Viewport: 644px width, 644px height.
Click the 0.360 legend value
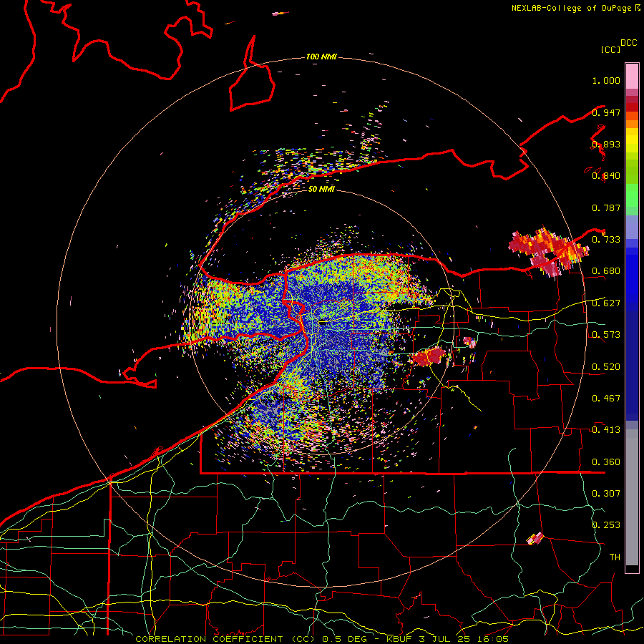[606, 462]
